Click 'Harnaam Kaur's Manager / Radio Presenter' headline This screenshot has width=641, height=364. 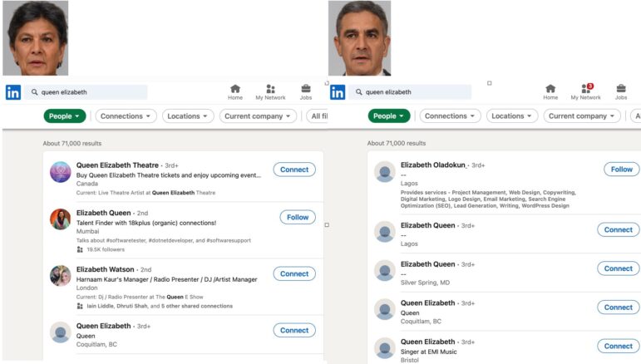[167, 279]
